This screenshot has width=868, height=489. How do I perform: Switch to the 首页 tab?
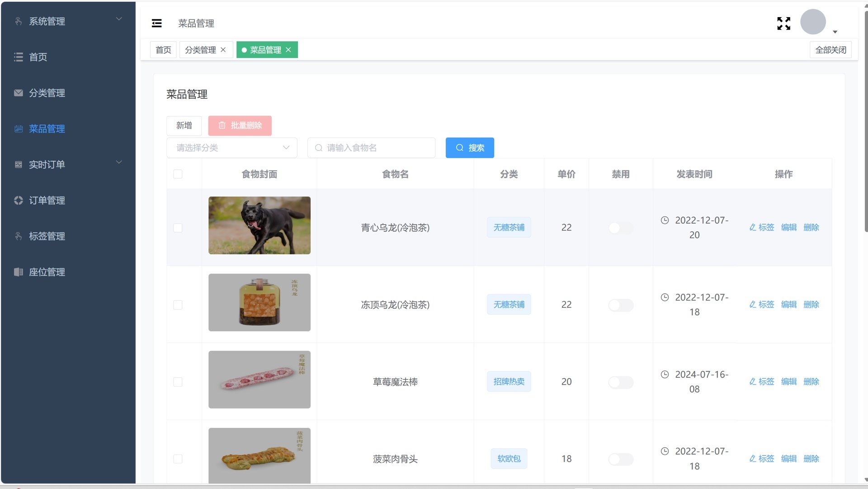tap(163, 50)
